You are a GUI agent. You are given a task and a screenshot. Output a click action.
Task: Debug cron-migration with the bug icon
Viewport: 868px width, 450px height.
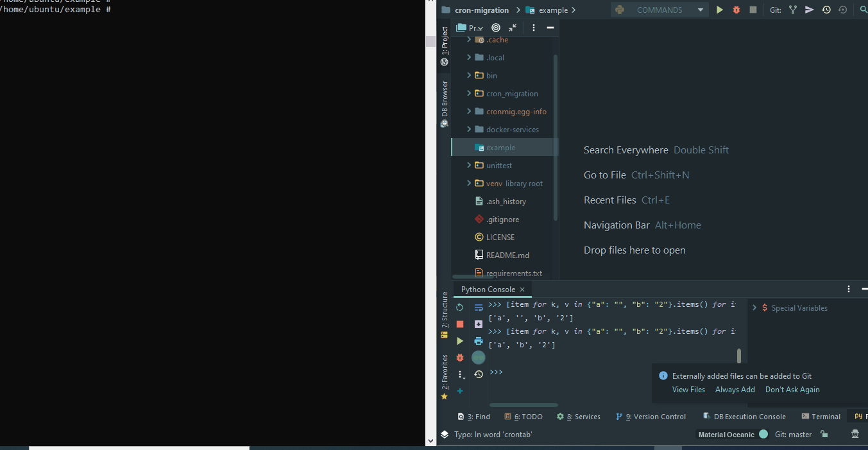[736, 10]
